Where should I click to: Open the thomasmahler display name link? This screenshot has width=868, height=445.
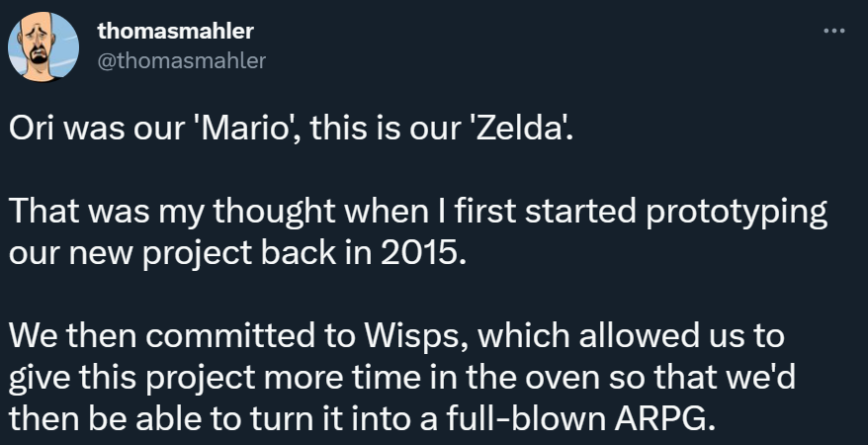(175, 32)
